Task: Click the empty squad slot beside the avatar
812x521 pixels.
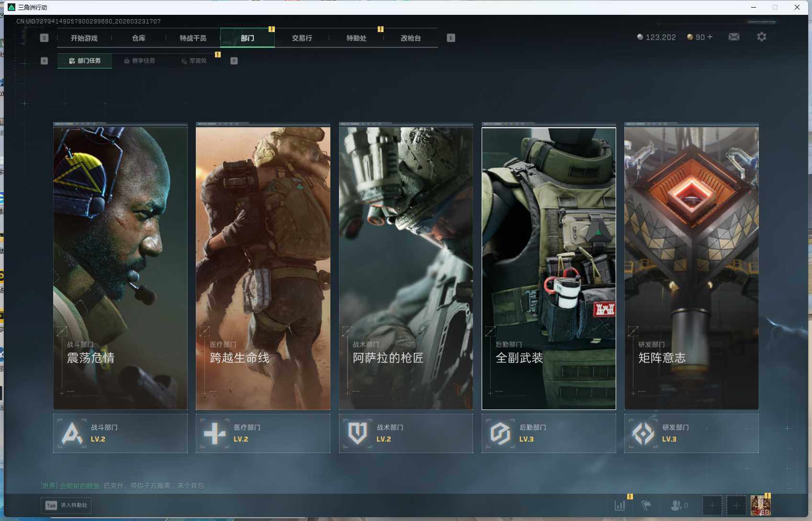Action: click(736, 505)
